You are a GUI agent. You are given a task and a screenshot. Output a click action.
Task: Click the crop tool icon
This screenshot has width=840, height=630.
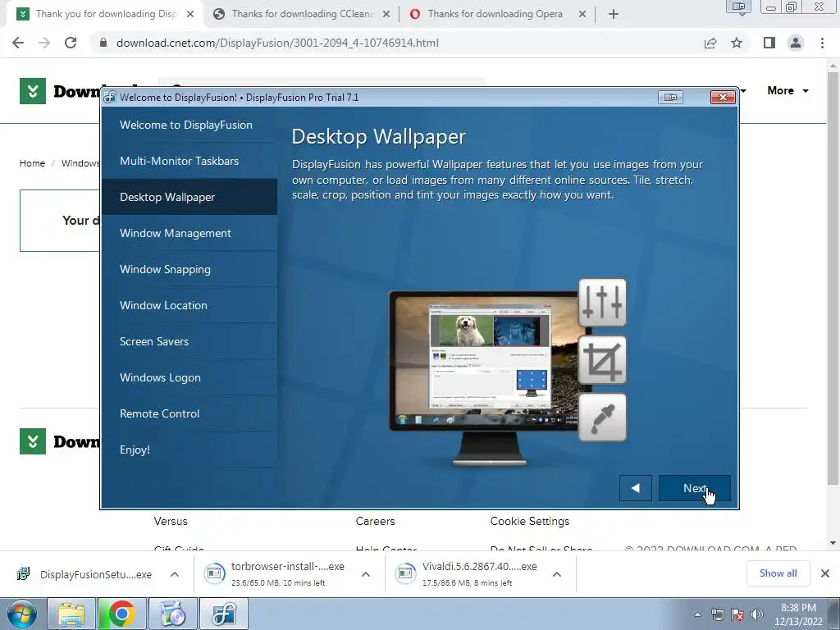click(x=603, y=360)
